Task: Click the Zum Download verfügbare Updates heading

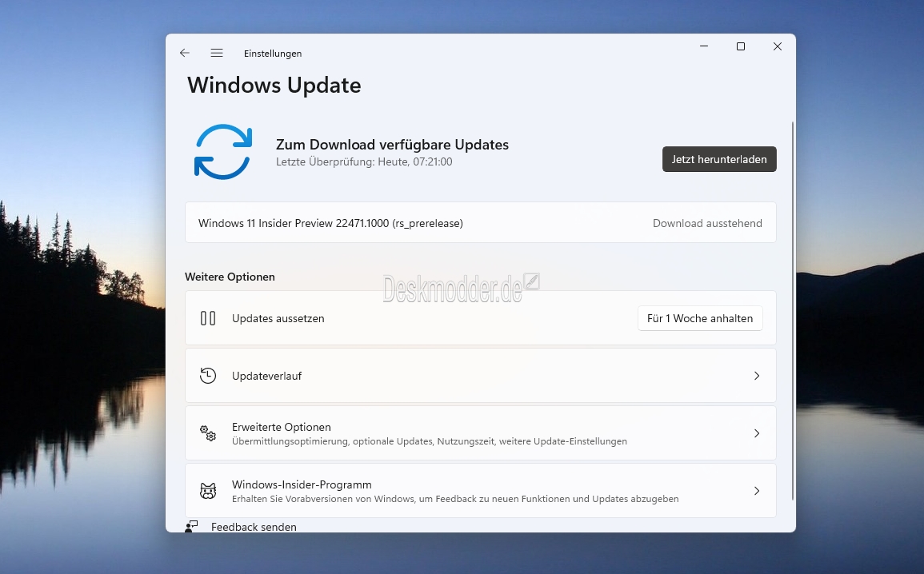Action: pos(393,144)
